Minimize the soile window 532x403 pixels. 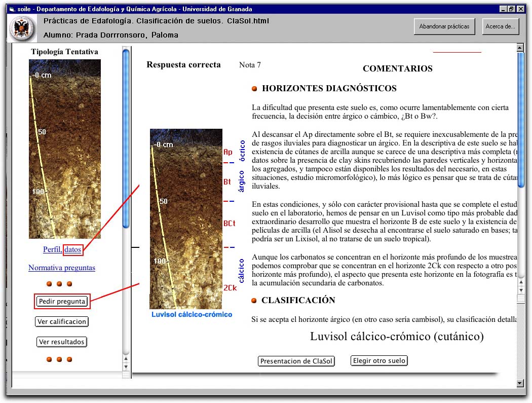tap(503, 9)
